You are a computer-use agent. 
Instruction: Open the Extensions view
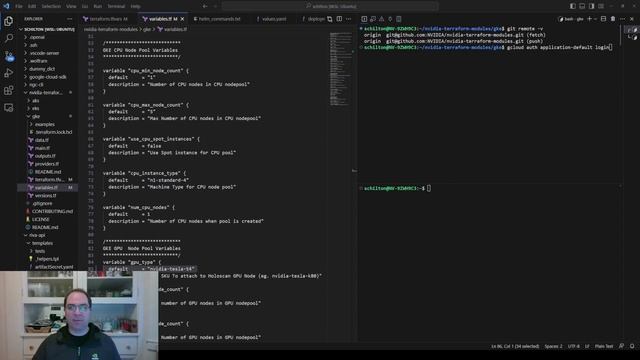coord(9,90)
